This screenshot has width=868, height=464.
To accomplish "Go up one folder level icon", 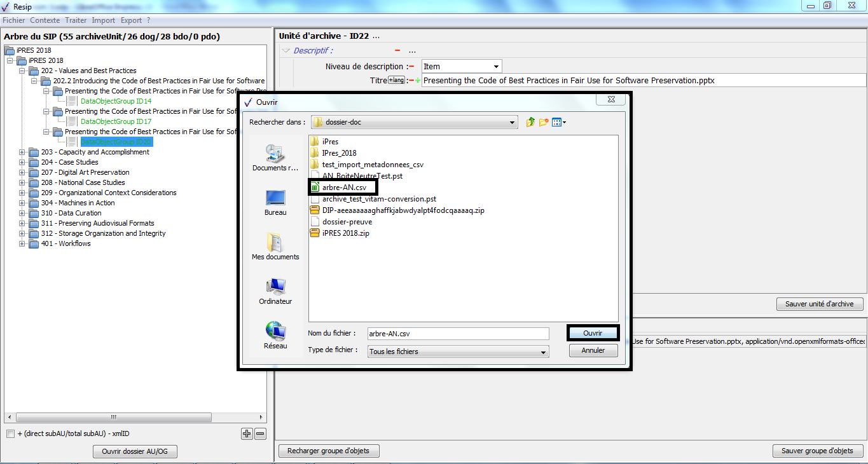I will coord(530,122).
